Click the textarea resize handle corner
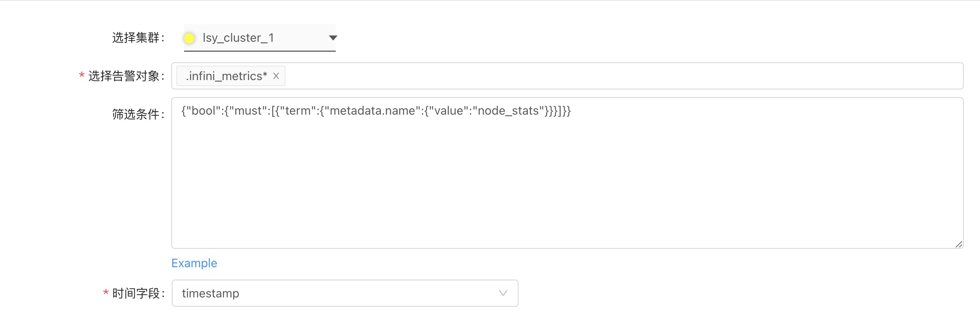980x323 pixels. (959, 244)
